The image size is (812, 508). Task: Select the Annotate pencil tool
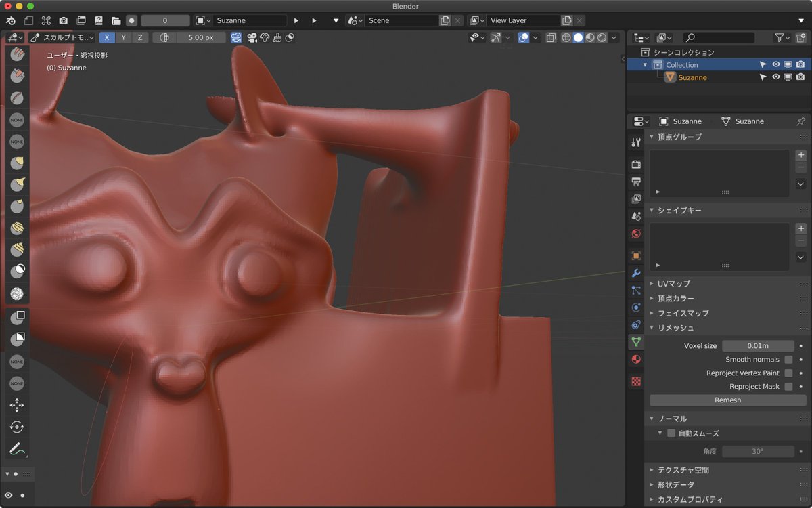17,448
